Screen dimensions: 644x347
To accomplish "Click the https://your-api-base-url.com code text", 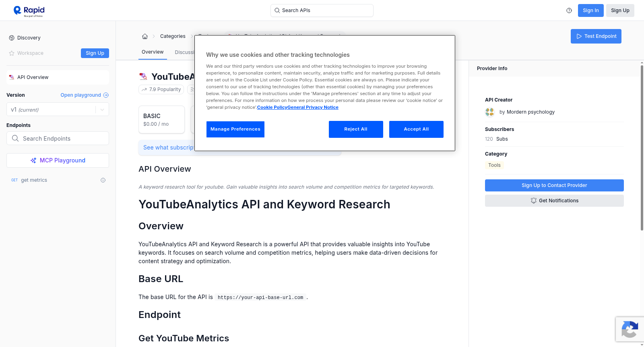I will tap(260, 297).
